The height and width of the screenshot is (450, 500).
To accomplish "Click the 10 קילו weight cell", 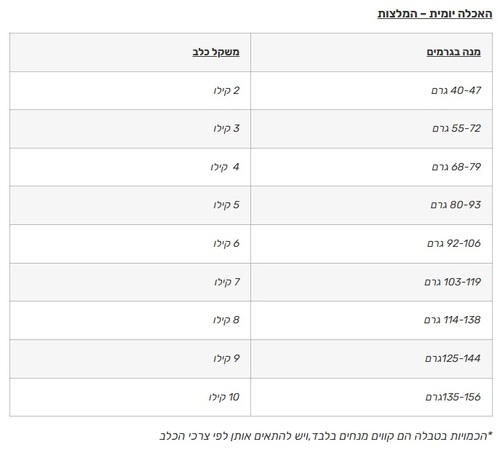I will coord(130,397).
